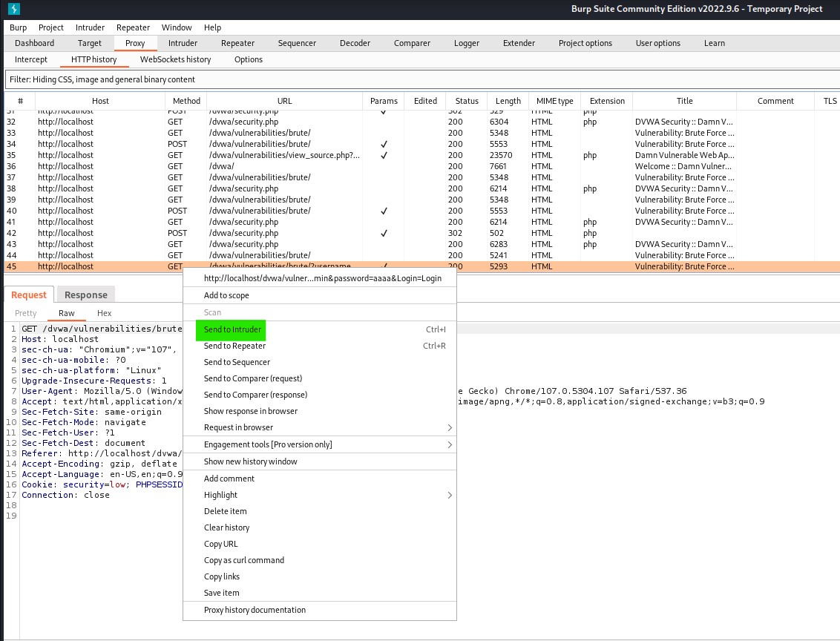Choose Send to Comparer (request)
The height and width of the screenshot is (641, 840).
pyautogui.click(x=320, y=378)
